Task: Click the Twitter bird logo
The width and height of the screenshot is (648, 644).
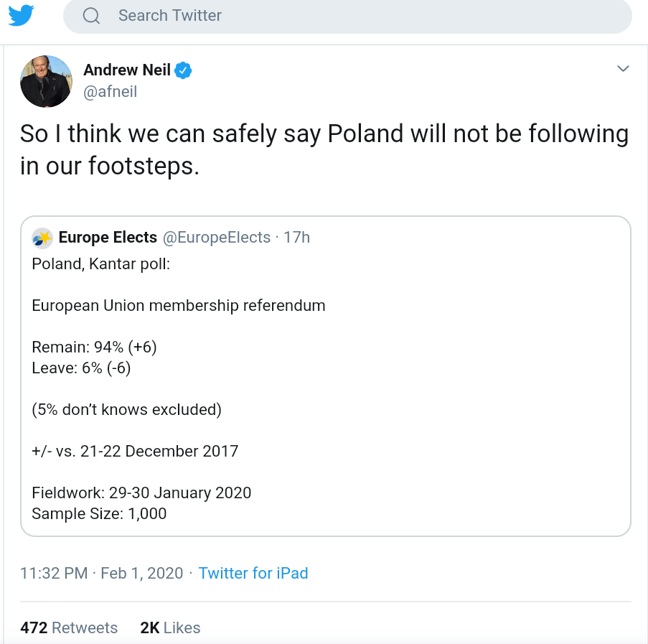Action: pos(21,15)
